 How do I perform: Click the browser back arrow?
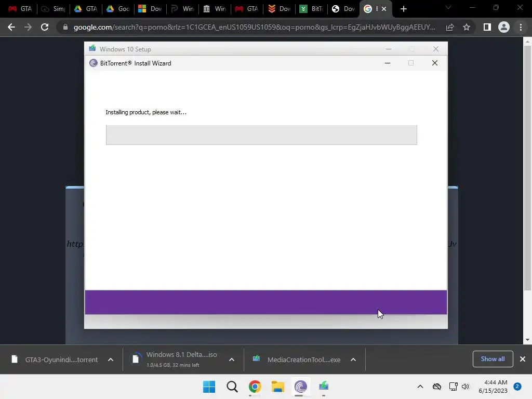click(x=11, y=27)
